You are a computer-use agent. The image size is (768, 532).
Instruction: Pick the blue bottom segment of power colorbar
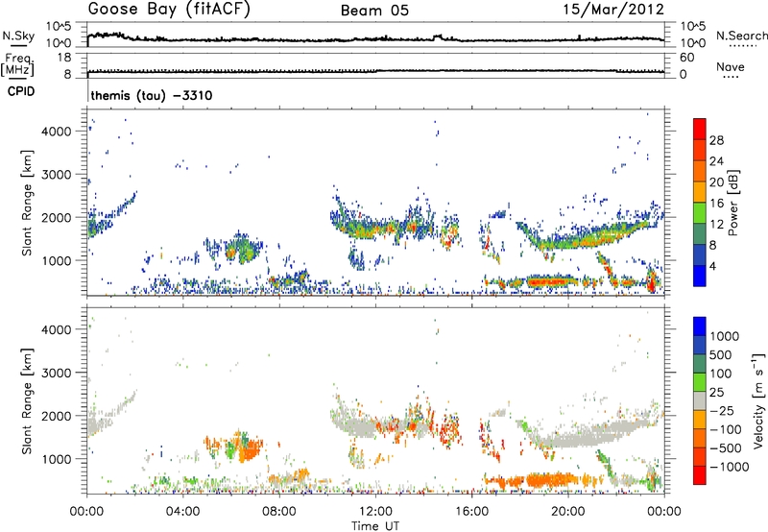[x=700, y=277]
